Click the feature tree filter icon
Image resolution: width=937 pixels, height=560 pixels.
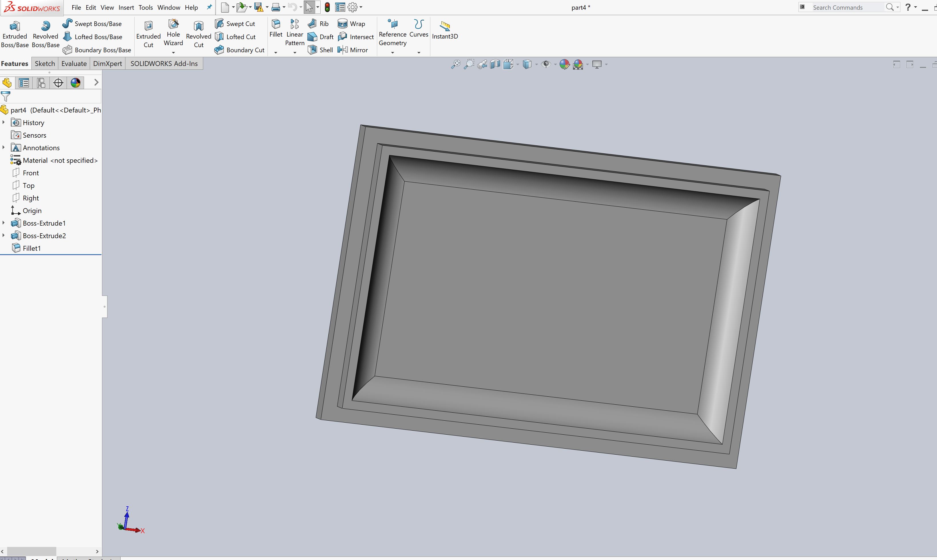(x=6, y=96)
